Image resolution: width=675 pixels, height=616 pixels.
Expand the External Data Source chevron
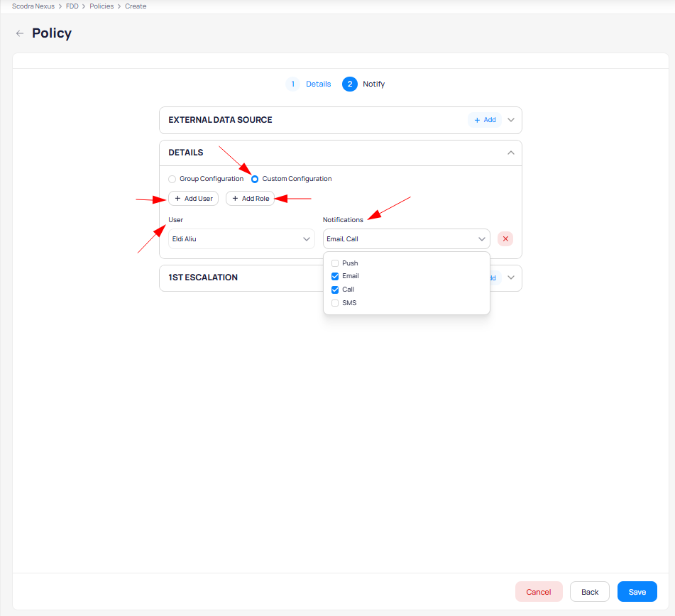point(511,120)
